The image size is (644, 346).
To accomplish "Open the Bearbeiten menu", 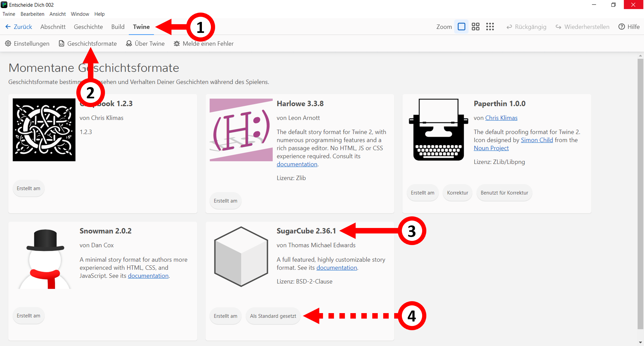I will pos(33,14).
